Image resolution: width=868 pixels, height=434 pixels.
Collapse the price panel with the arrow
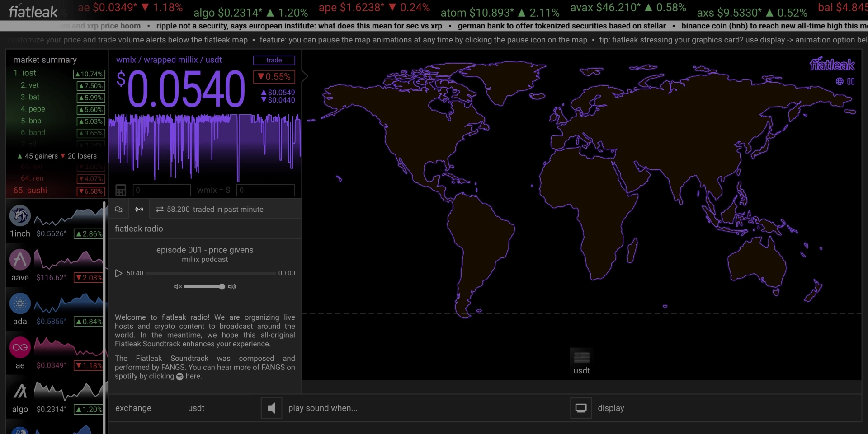(x=305, y=76)
